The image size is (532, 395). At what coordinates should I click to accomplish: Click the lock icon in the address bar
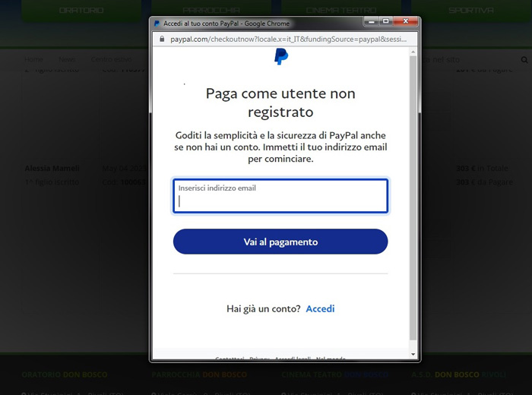tap(162, 39)
